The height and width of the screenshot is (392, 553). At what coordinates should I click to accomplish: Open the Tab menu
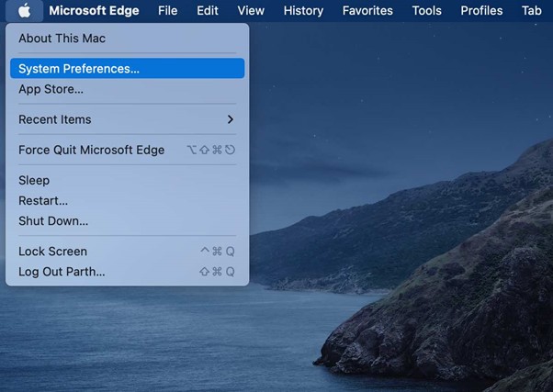532,11
